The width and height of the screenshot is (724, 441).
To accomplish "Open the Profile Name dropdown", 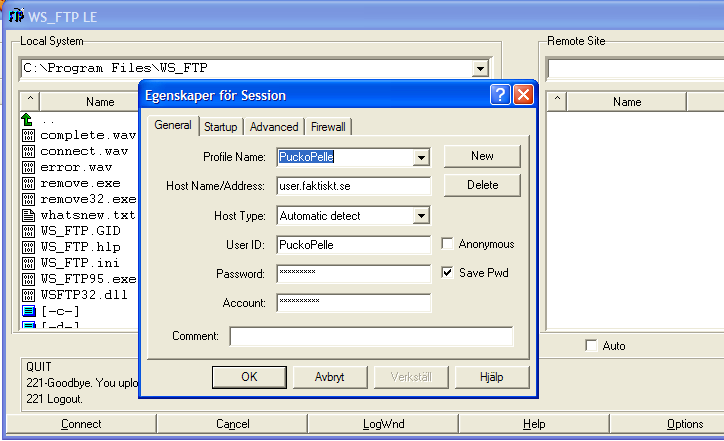I will pos(421,157).
